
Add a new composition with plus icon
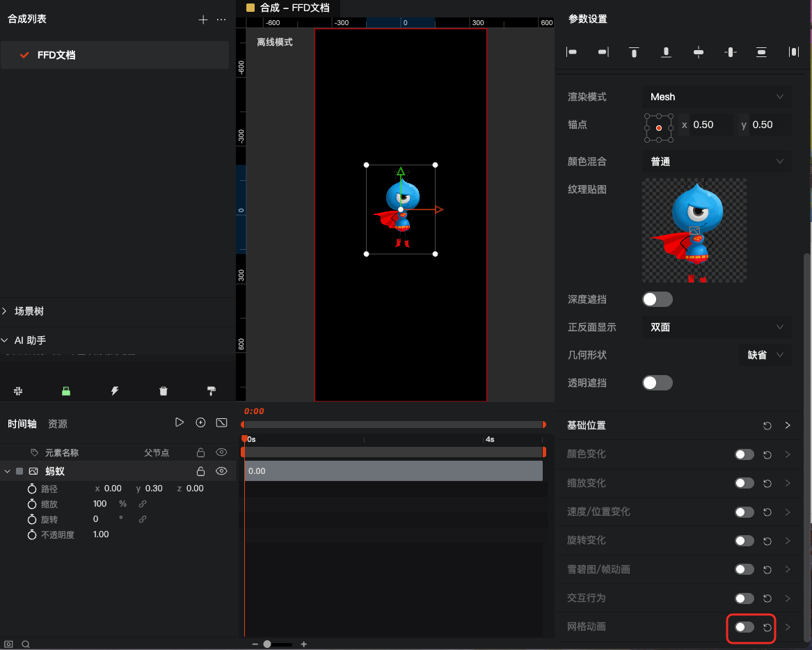[x=203, y=19]
